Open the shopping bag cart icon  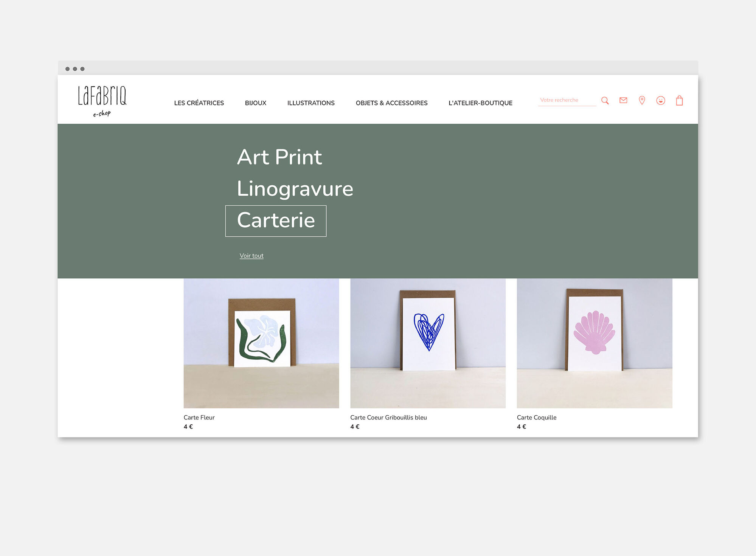point(679,100)
